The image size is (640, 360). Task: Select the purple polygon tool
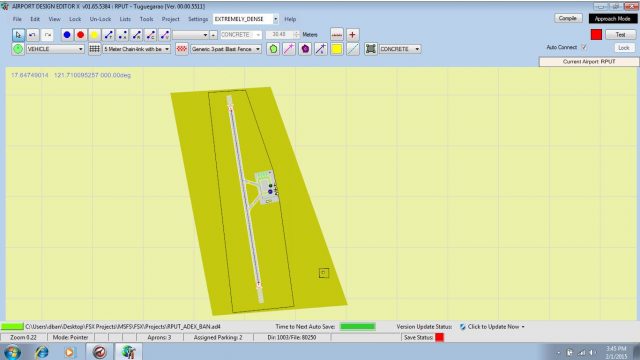[x=305, y=49]
